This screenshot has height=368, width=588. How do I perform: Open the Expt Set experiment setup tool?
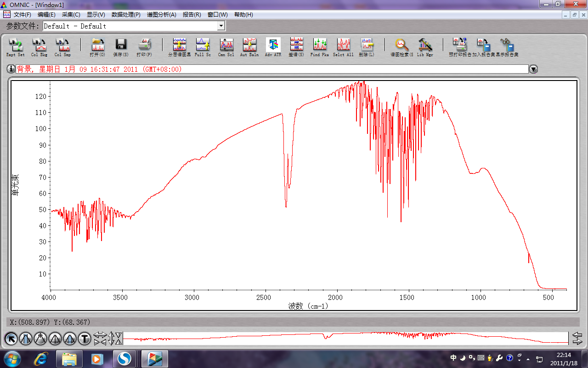tap(16, 47)
